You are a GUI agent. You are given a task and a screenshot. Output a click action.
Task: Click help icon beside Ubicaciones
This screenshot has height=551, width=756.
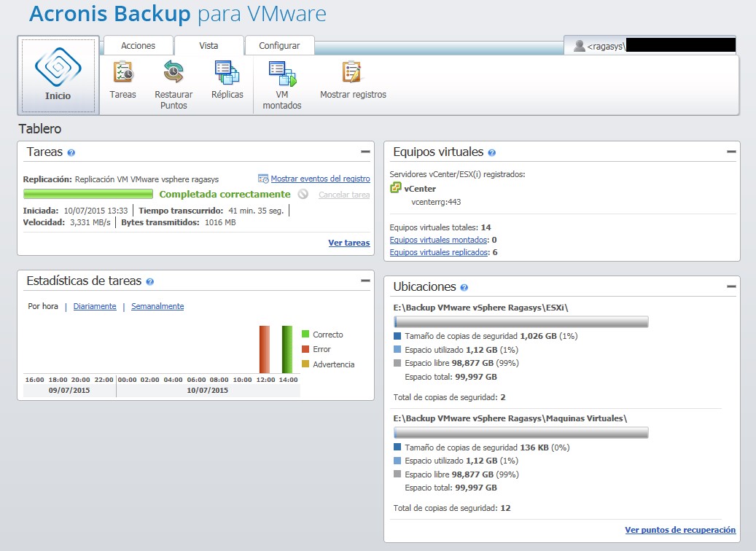pos(464,287)
